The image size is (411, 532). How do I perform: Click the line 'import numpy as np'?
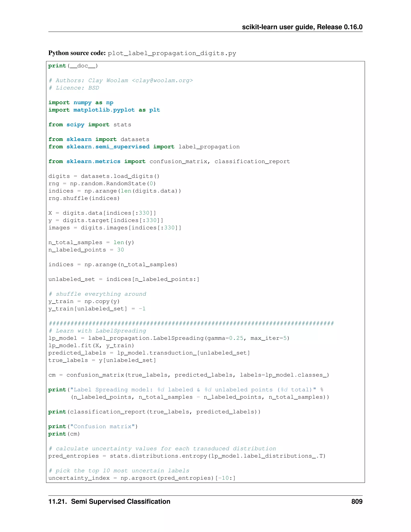click(x=81, y=103)
